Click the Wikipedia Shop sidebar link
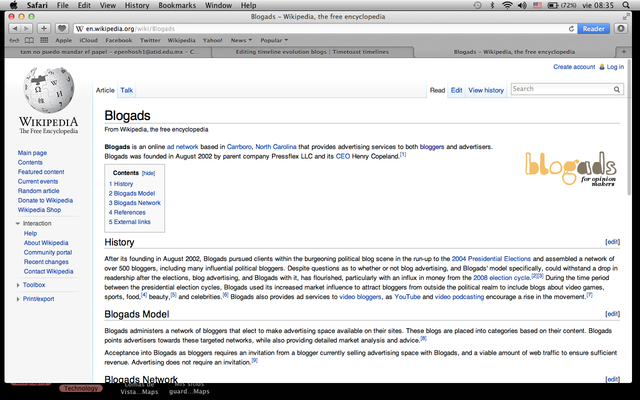The width and height of the screenshot is (640, 400). [39, 210]
